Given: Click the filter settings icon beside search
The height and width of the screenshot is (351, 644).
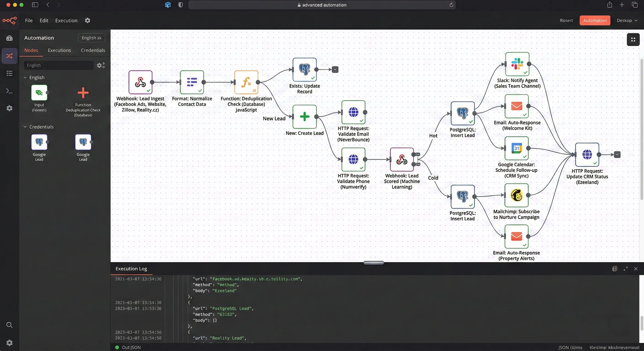Looking at the screenshot, I should tap(100, 65).
